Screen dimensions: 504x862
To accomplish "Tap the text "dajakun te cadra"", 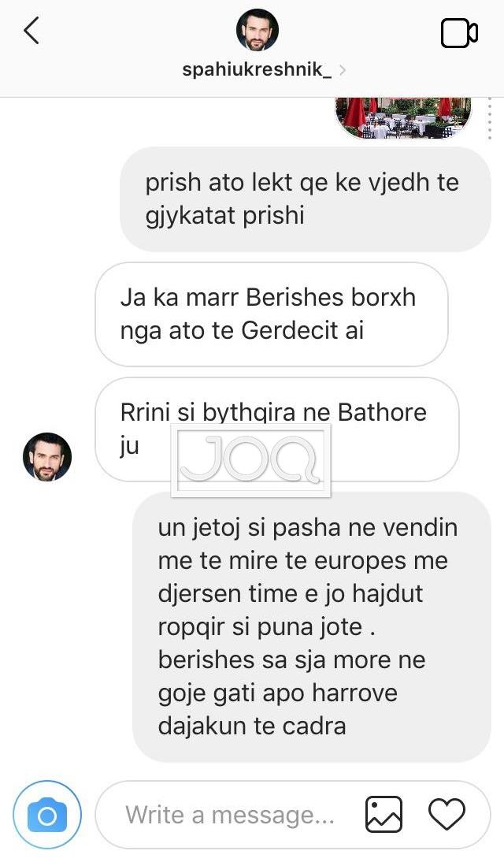I will (252, 726).
